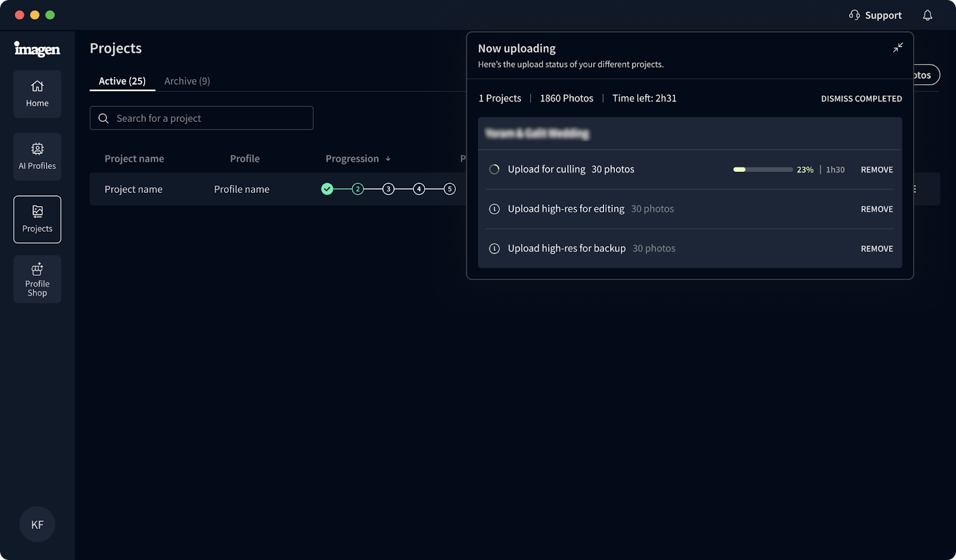Open the Home sidebar section
Viewport: 956px width, 560px height.
coord(37,94)
